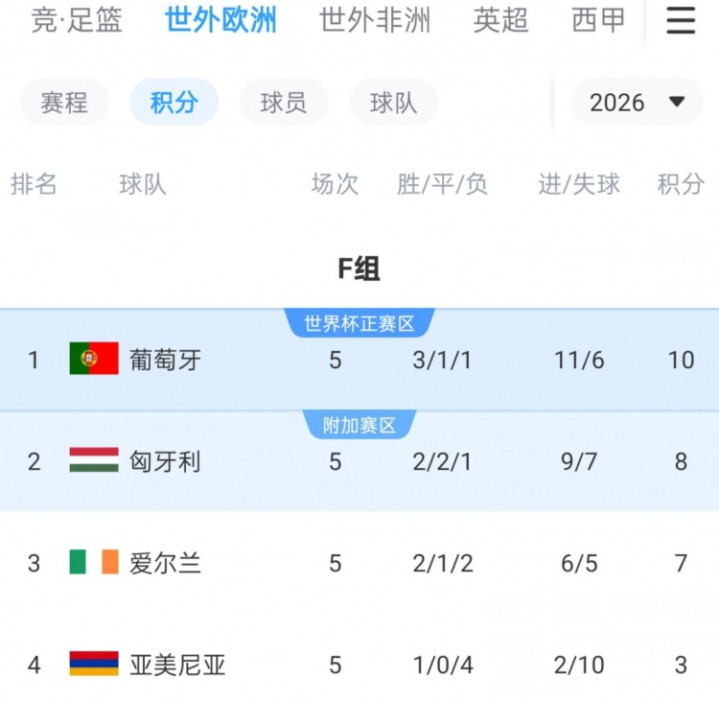Tap the Hungary flag icon
The width and height of the screenshot is (719, 701).
pos(94,461)
